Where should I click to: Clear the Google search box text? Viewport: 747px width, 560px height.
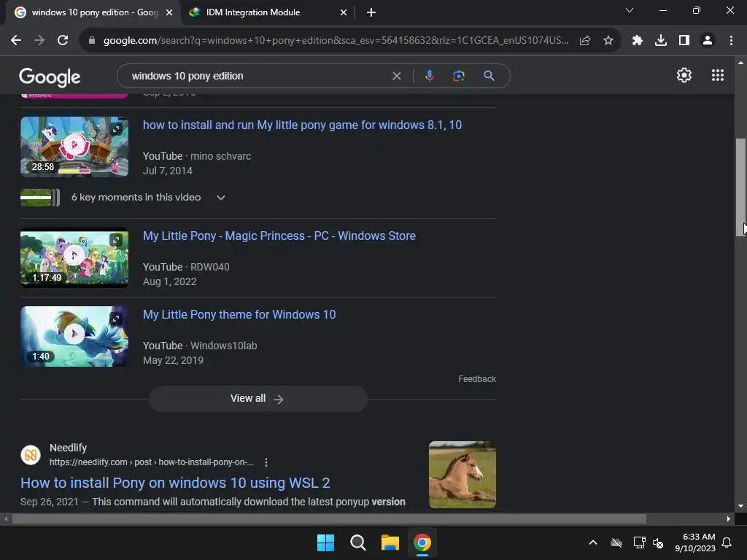[396, 76]
